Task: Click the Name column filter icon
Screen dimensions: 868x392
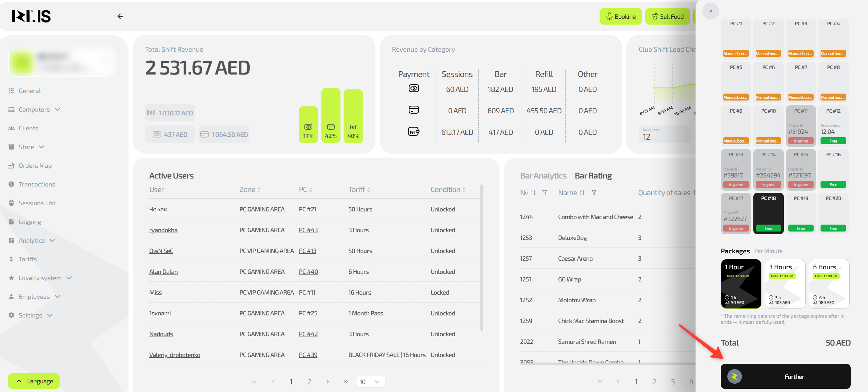Action: (594, 193)
